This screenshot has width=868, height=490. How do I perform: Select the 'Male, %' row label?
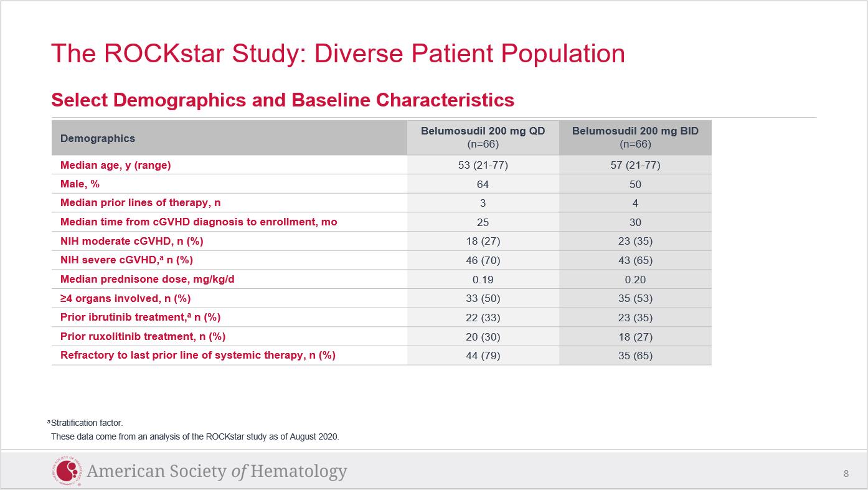(80, 184)
